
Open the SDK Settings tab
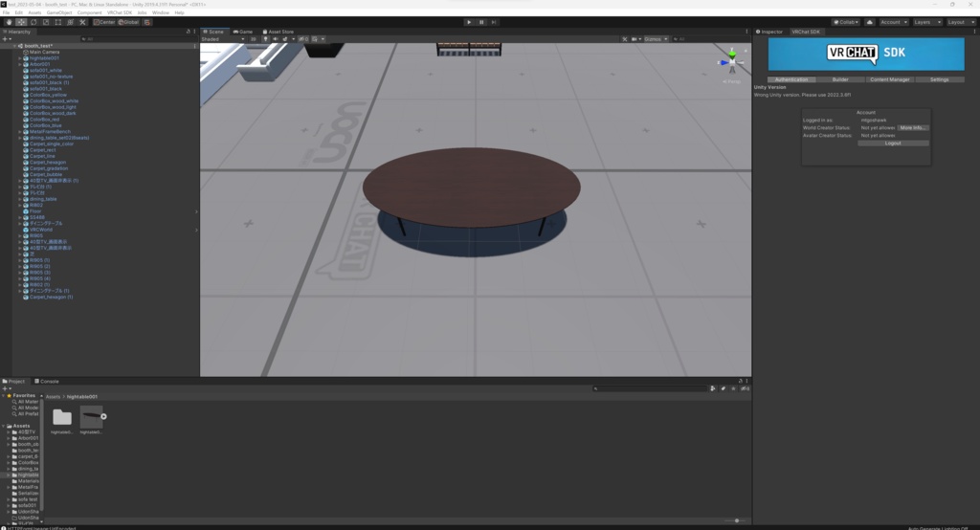[x=939, y=79]
